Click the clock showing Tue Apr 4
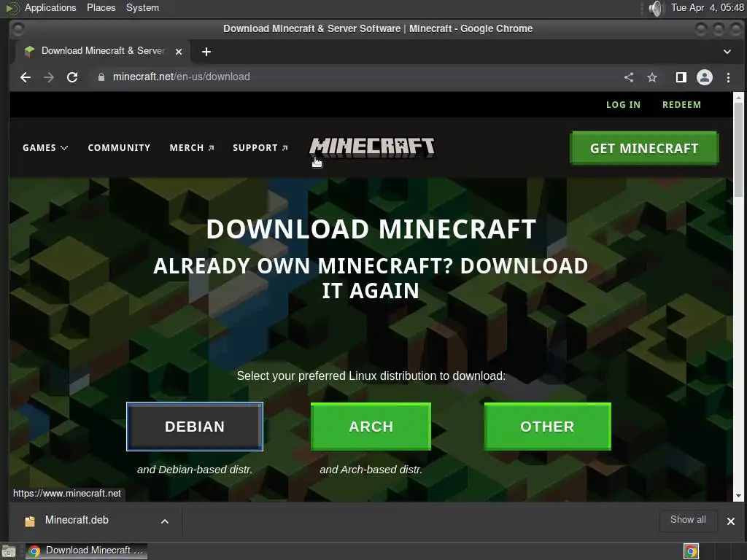Screen dimensions: 747x560 (x=708, y=7)
